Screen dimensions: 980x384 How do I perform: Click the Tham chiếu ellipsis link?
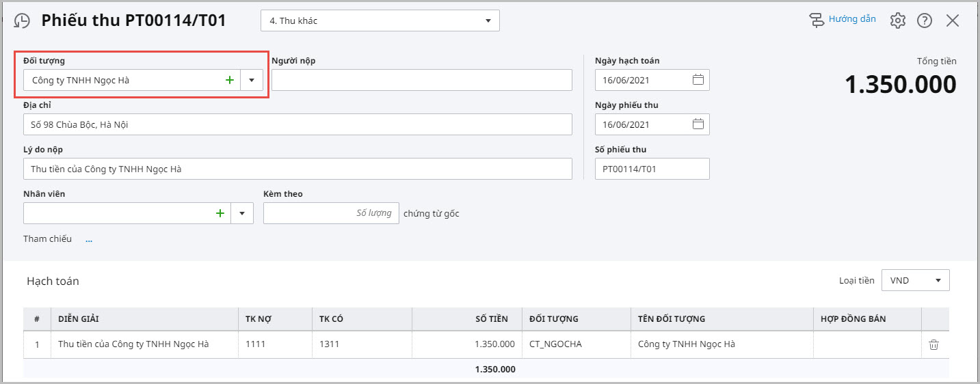click(89, 239)
